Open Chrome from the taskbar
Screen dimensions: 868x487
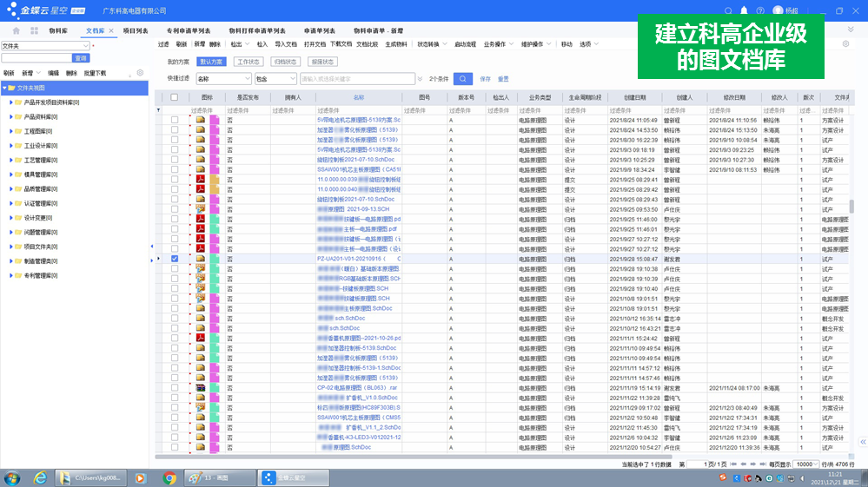[169, 478]
